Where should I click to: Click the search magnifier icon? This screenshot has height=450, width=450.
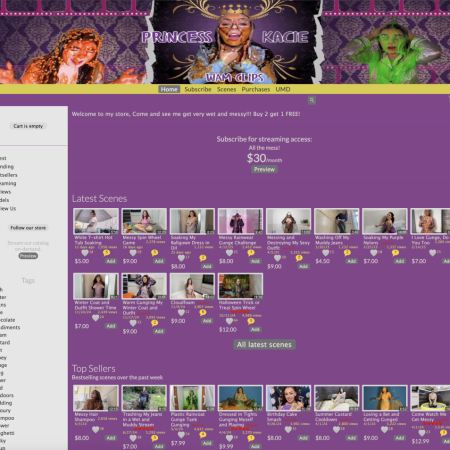click(x=312, y=100)
